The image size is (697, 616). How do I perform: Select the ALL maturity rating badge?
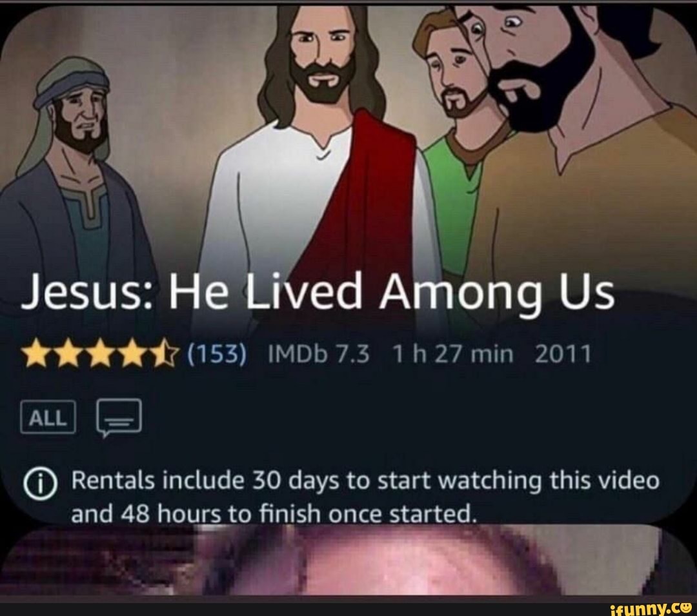[48, 417]
